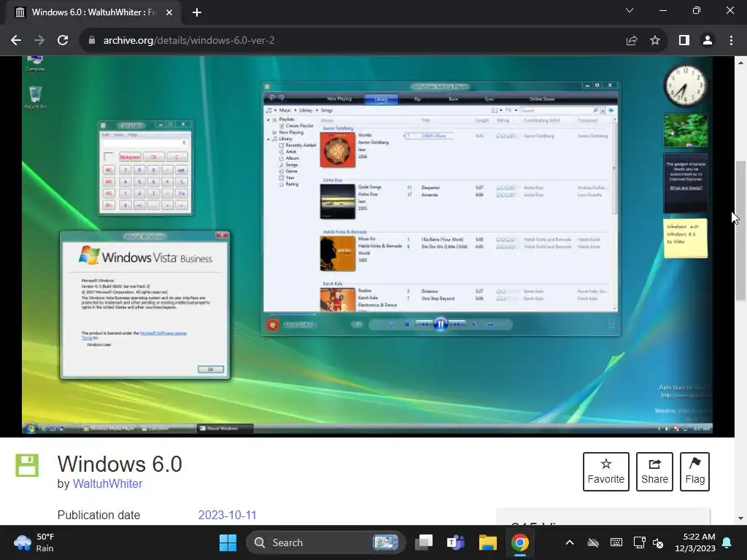Click the Aaron Goldberg album cover
This screenshot has width=747, height=560.
click(x=338, y=150)
